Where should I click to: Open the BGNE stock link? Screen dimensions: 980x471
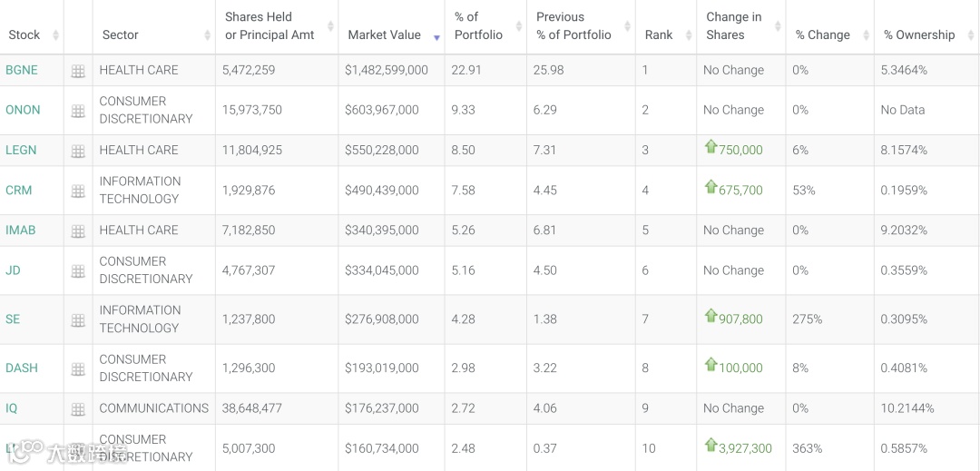[22, 70]
